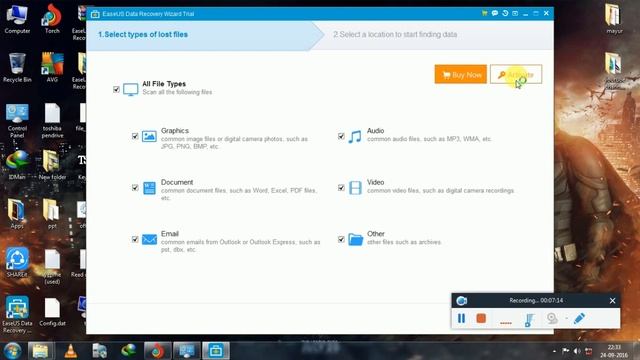Select the Config.dat file on desktop
This screenshot has width=640, height=360.
52,312
